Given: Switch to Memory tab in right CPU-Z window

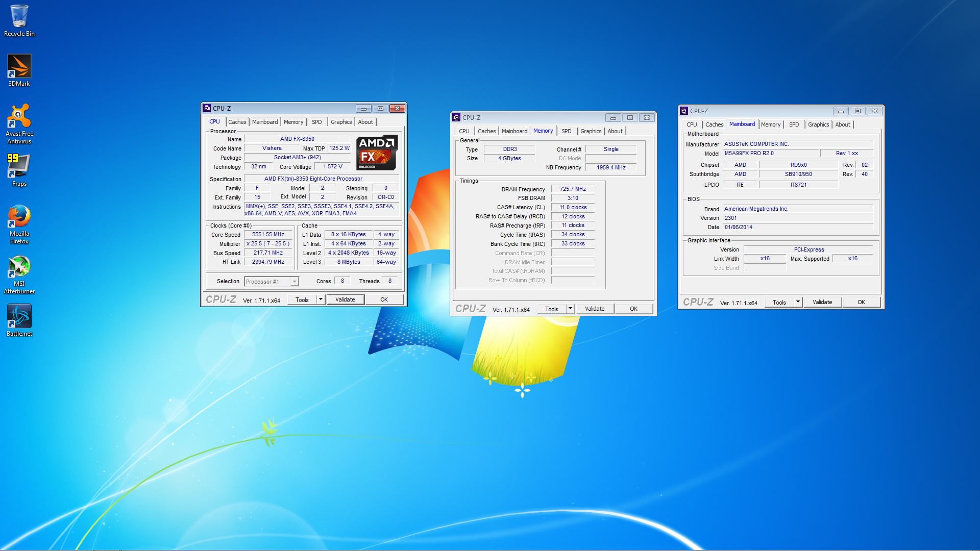Looking at the screenshot, I should click(771, 124).
